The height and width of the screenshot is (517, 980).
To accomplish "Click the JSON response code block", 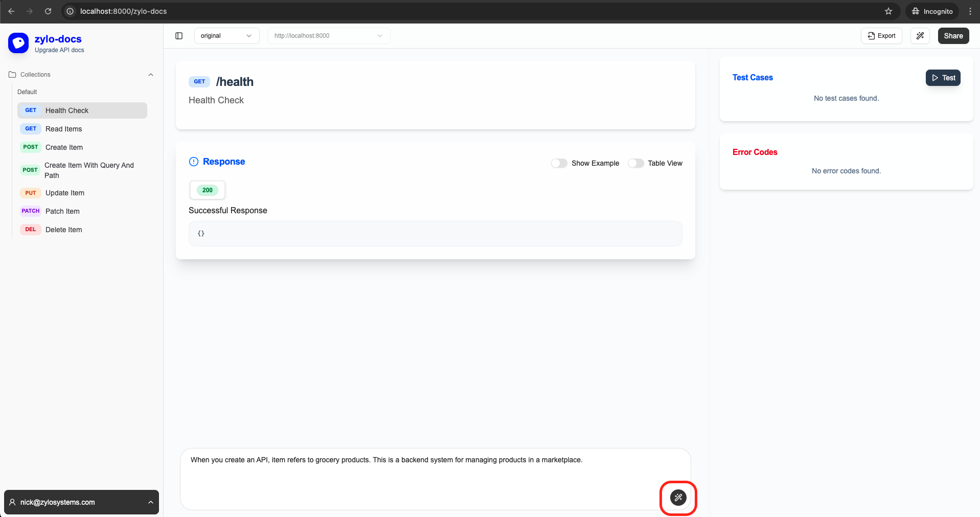I will 436,234.
